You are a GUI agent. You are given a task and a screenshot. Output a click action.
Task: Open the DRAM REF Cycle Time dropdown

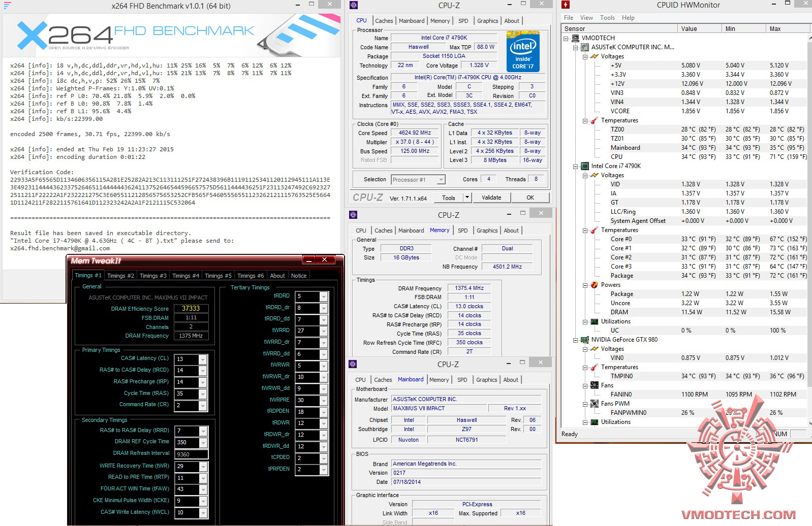point(203,442)
